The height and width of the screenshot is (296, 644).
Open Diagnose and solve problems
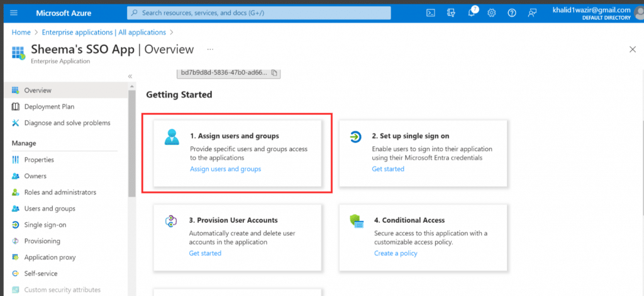tap(66, 123)
